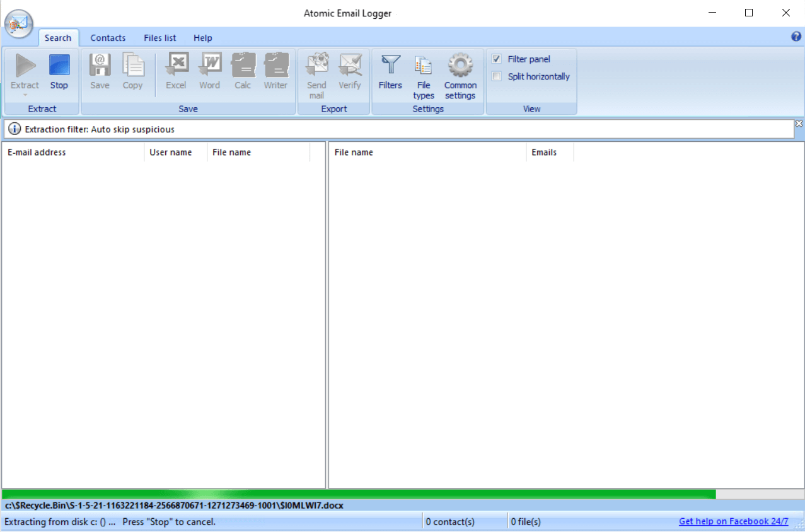The image size is (805, 532).
Task: Maximize the Atomic Email Logger window
Action: [749, 13]
